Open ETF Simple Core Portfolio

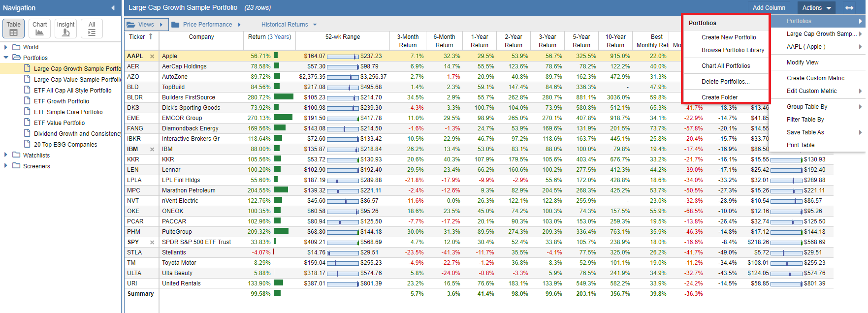point(68,112)
